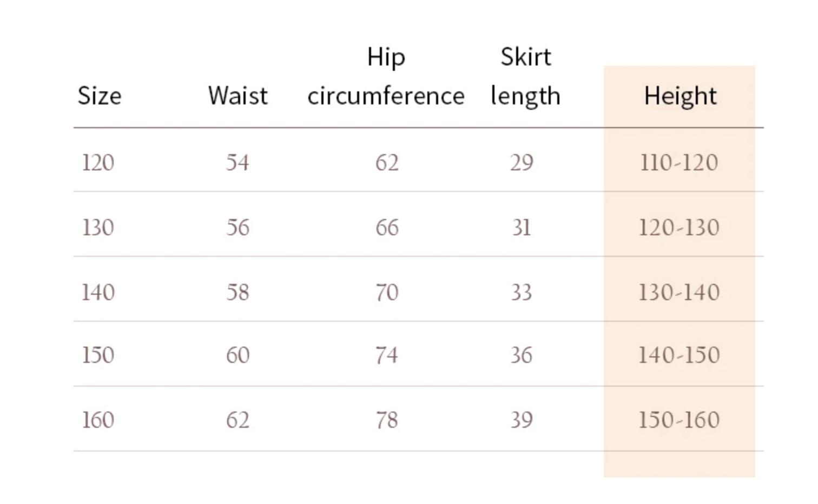This screenshot has width=818, height=504.
Task: Click waist value 54
Action: 238,162
